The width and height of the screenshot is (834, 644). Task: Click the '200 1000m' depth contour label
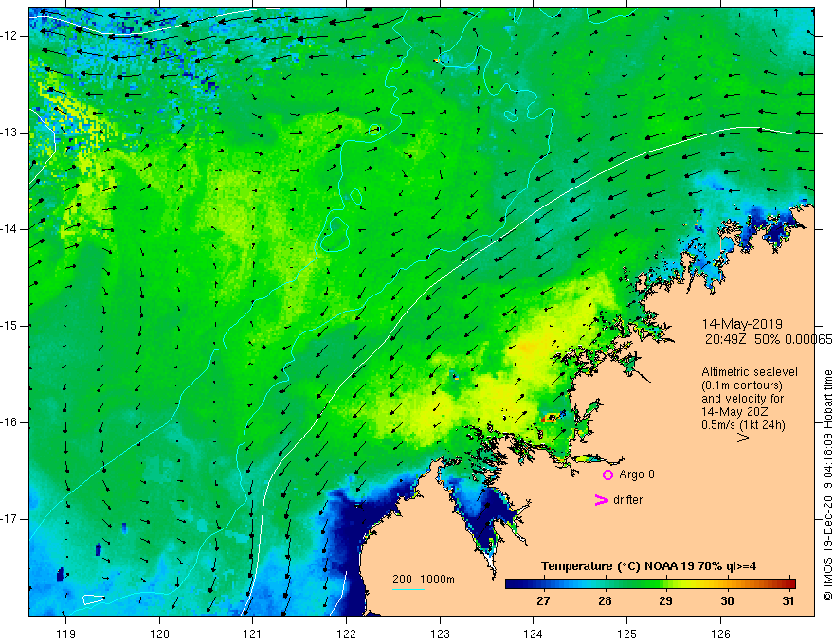pos(424,580)
